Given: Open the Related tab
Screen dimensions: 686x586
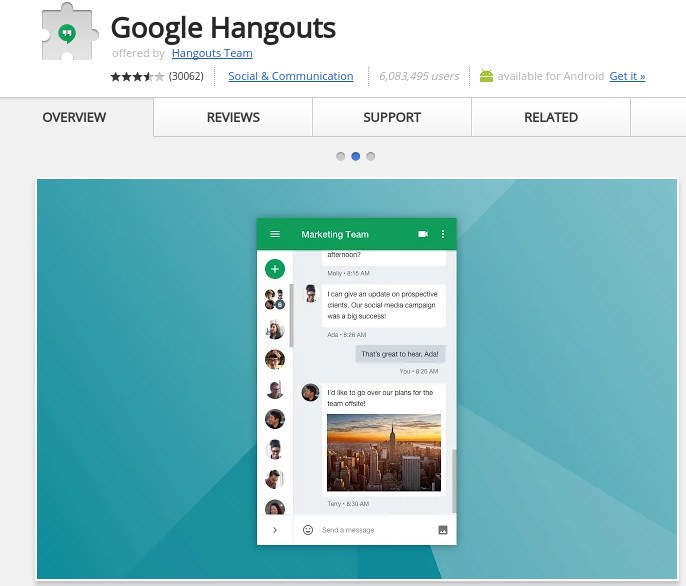Looking at the screenshot, I should 551,117.
